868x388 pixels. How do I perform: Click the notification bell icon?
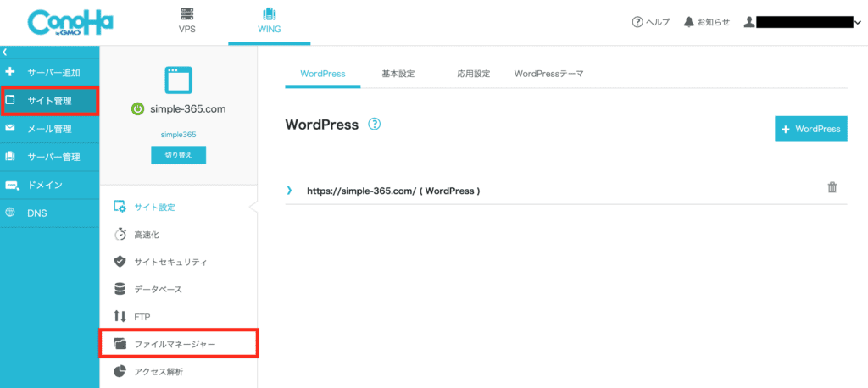(x=688, y=22)
